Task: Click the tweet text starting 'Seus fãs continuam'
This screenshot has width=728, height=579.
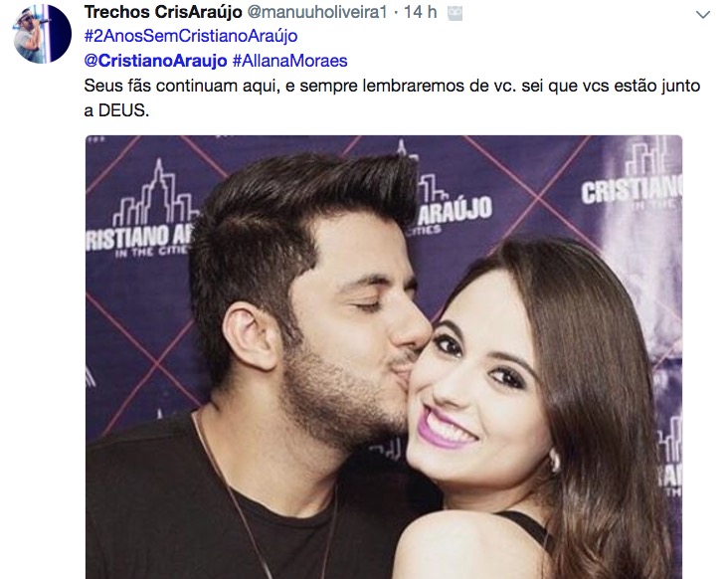Action: coord(392,97)
